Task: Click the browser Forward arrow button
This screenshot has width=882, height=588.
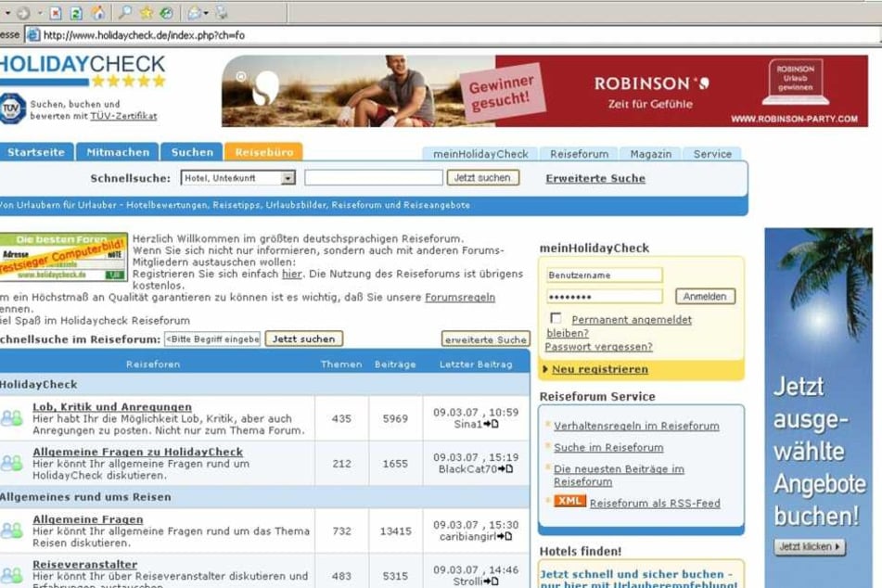Action: (x=23, y=12)
